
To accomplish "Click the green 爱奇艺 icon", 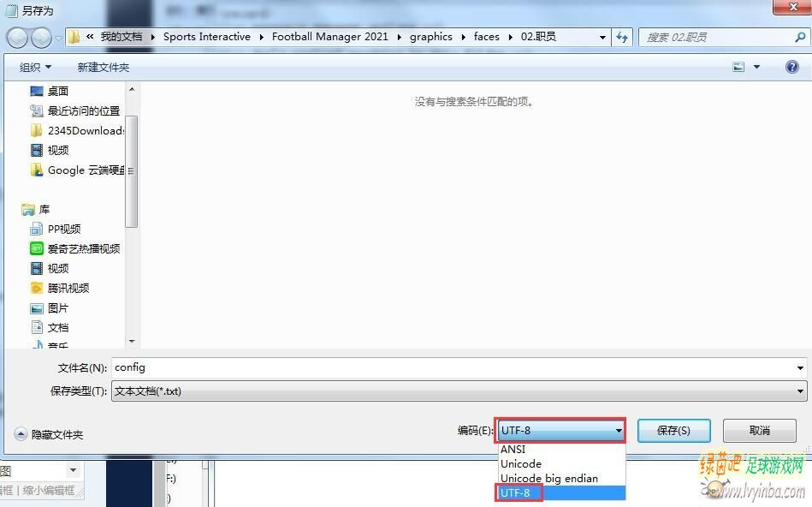I will tap(37, 249).
